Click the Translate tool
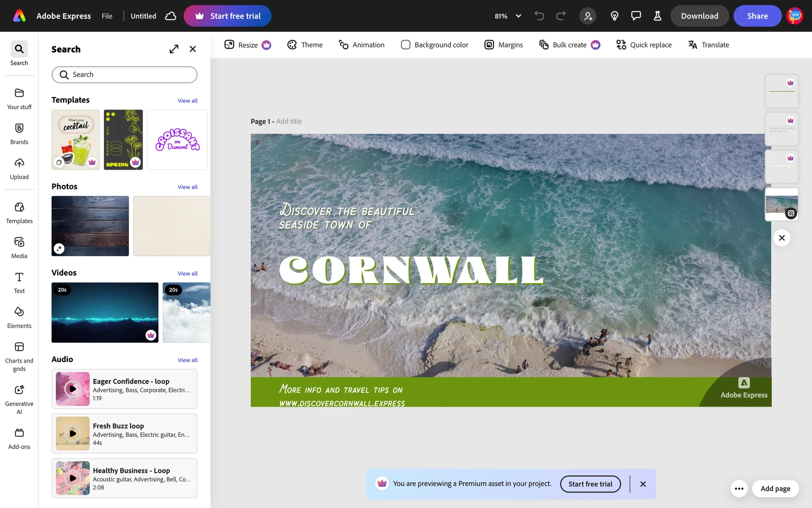 (x=708, y=45)
